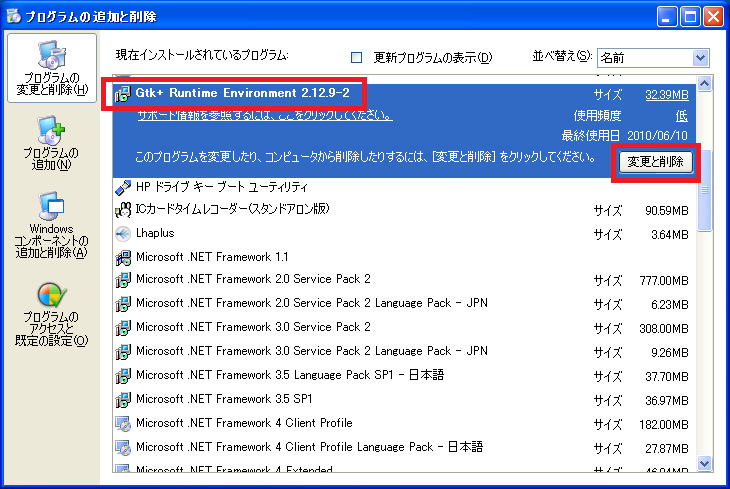Select Microsoft .NET Framework 2.0 Service Pack 2
The height and width of the screenshot is (489, 730).
(253, 279)
